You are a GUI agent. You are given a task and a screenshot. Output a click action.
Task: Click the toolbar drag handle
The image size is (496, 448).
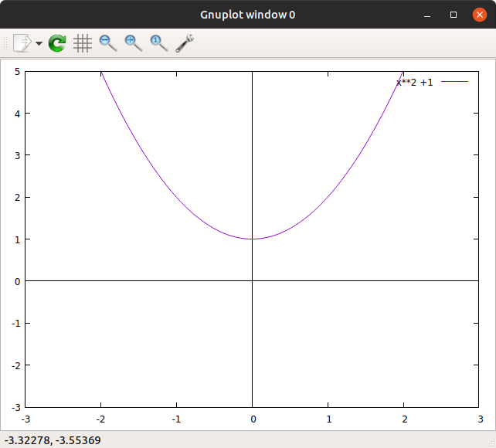[5, 43]
